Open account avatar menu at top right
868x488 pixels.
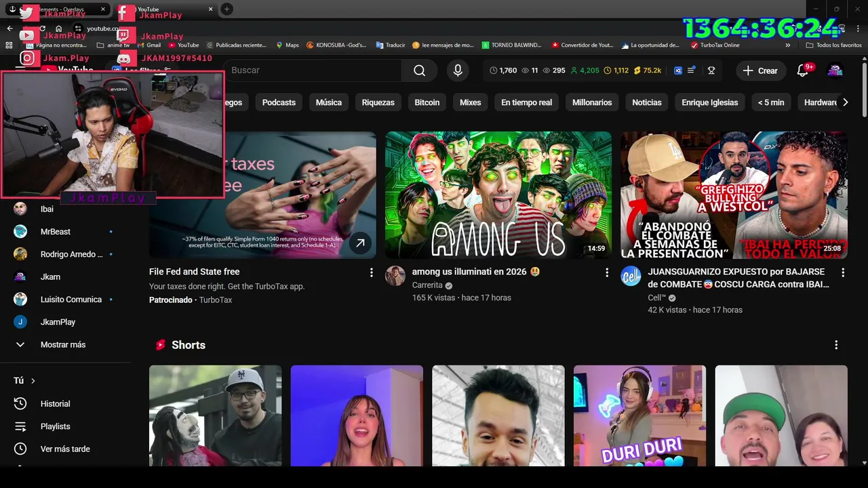[x=835, y=70]
